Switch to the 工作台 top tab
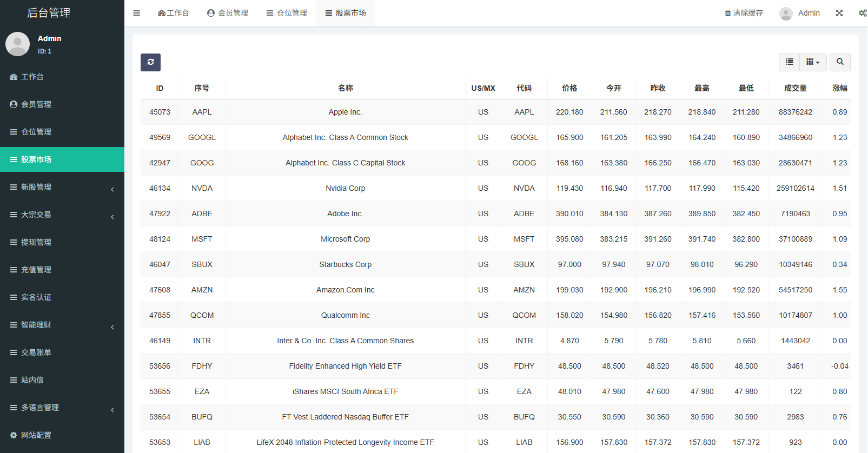The height and width of the screenshot is (453, 868). (x=173, y=13)
